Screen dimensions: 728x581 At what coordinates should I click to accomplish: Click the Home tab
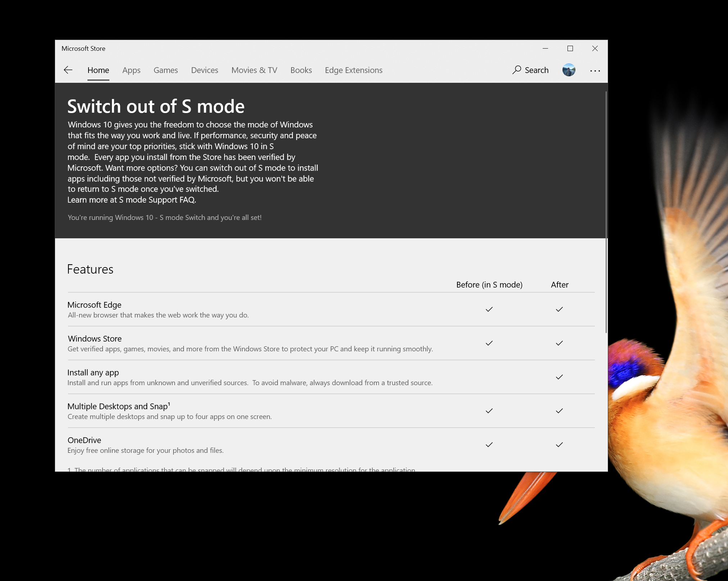98,70
